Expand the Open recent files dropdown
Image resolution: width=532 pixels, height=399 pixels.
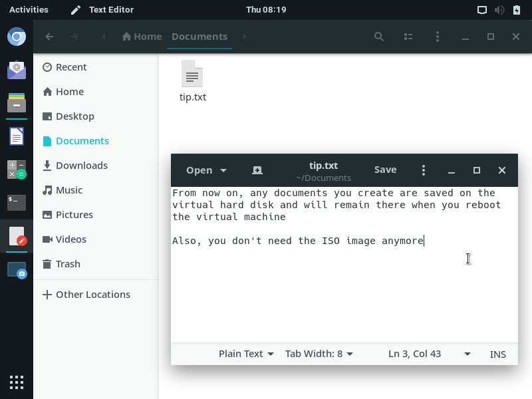(x=223, y=170)
